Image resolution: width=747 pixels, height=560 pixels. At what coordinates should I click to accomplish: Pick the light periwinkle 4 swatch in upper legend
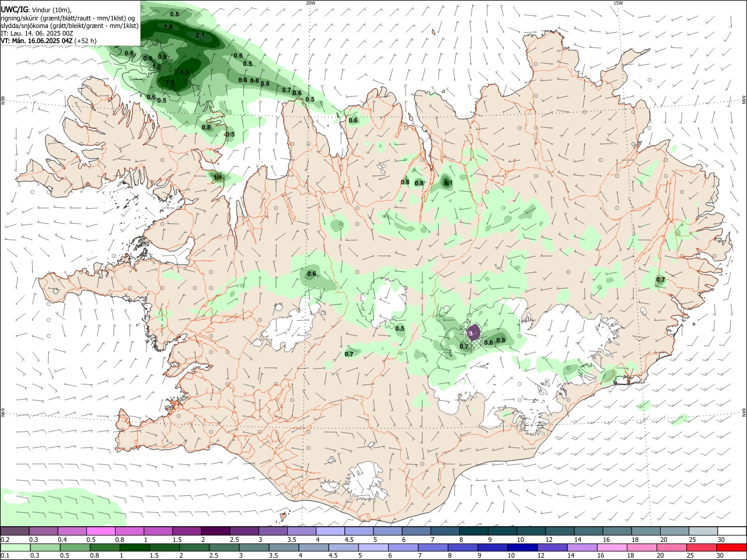click(x=330, y=531)
